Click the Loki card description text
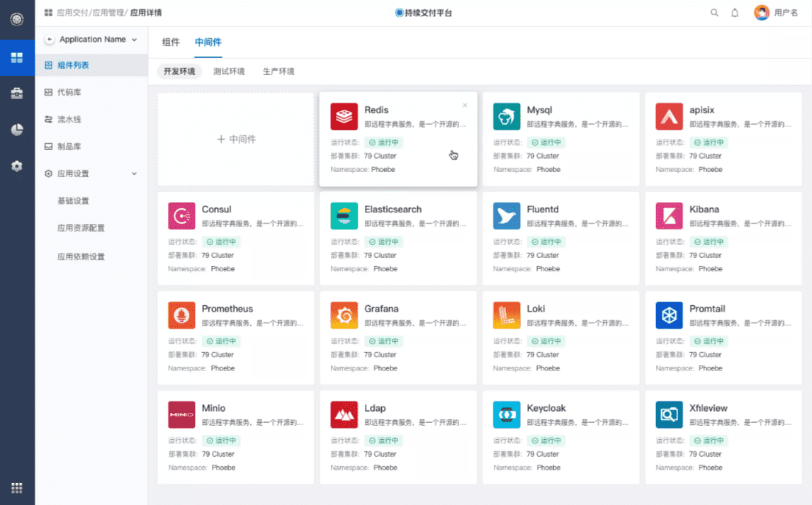This screenshot has height=505, width=812. 577,323
